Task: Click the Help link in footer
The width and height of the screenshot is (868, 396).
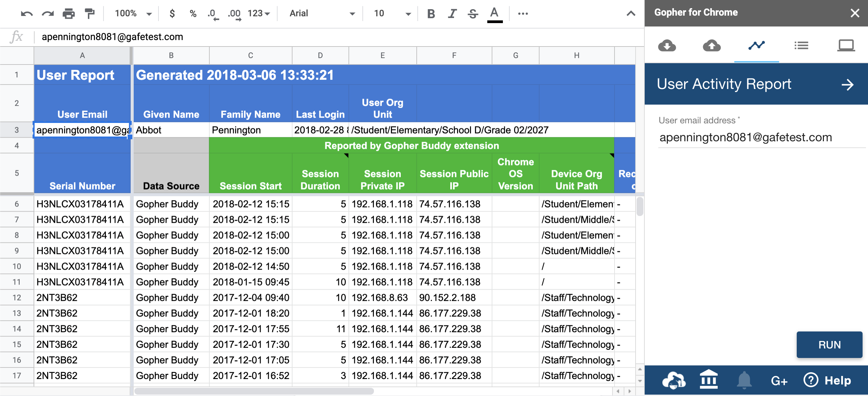Action: point(828,380)
